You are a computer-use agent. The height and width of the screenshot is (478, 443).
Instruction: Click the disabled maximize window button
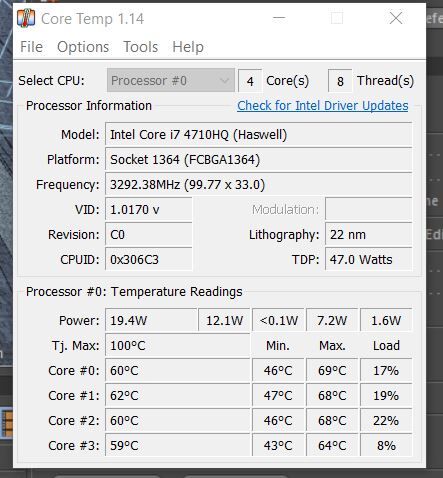[x=337, y=18]
